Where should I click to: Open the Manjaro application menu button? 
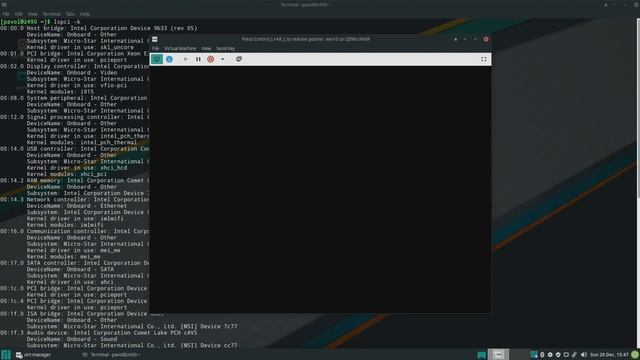click(6, 355)
